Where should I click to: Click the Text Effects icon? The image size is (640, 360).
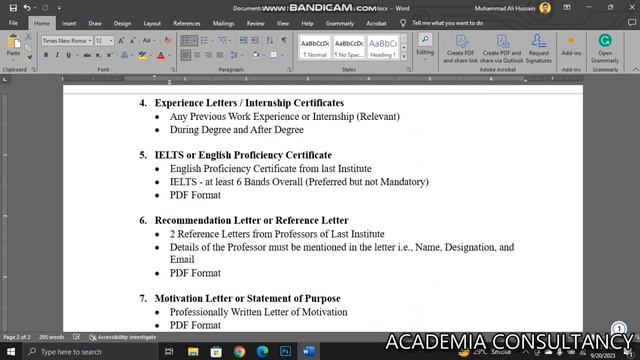(x=124, y=55)
